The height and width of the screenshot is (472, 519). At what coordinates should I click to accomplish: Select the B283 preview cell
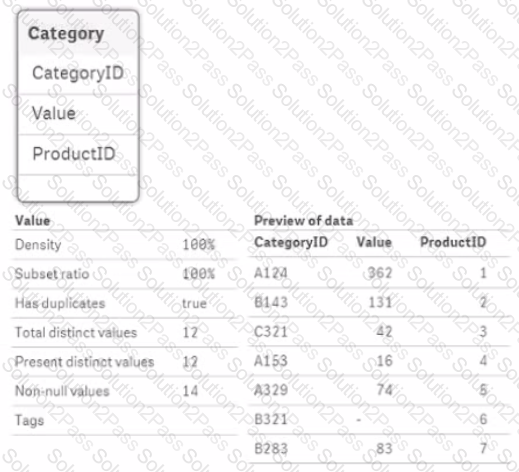coord(271,448)
